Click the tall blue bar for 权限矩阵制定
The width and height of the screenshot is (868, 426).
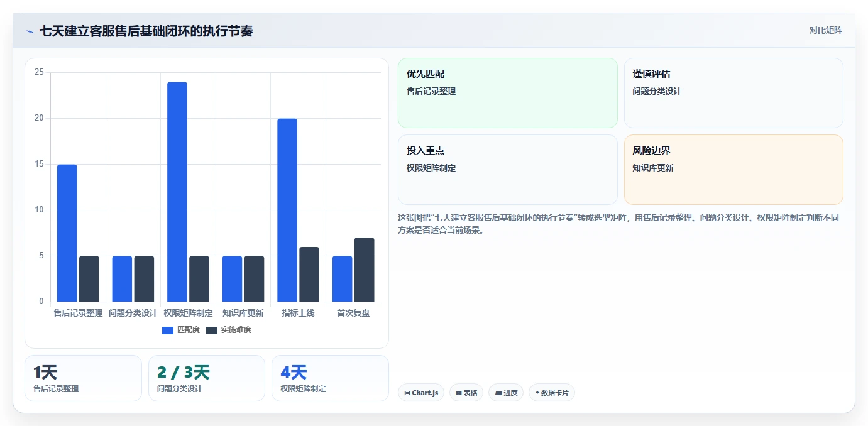(x=177, y=192)
